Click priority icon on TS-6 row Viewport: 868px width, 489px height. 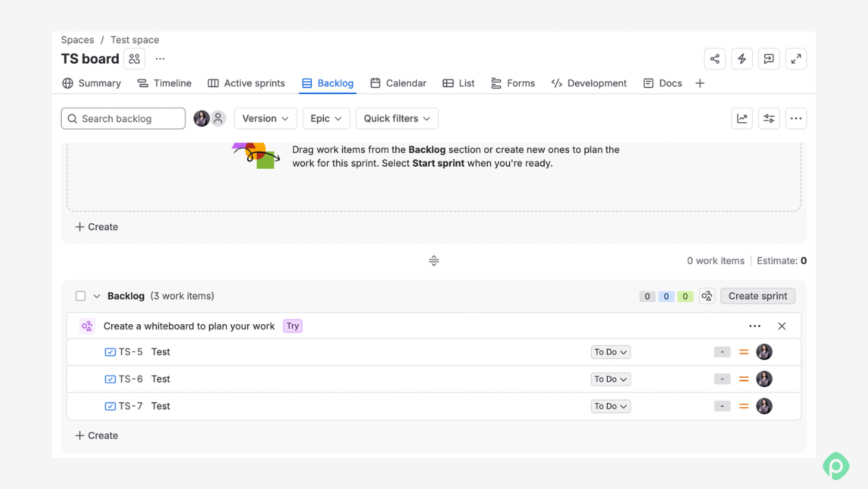pos(744,379)
